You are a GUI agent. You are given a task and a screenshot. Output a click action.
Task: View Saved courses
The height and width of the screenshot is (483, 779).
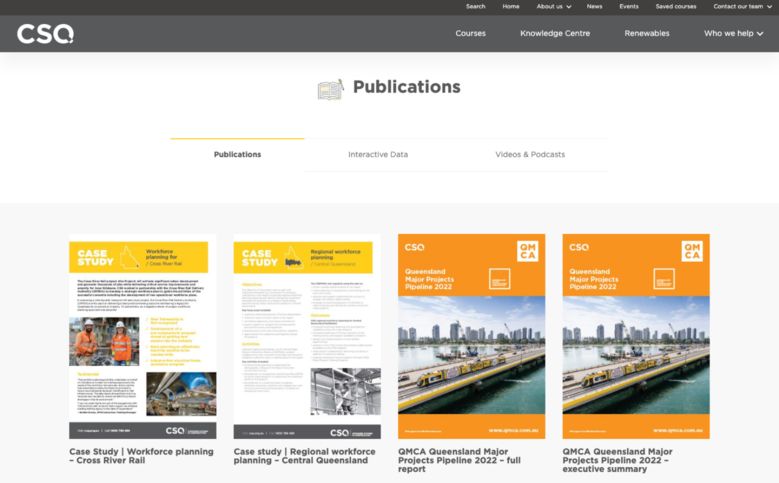[676, 6]
